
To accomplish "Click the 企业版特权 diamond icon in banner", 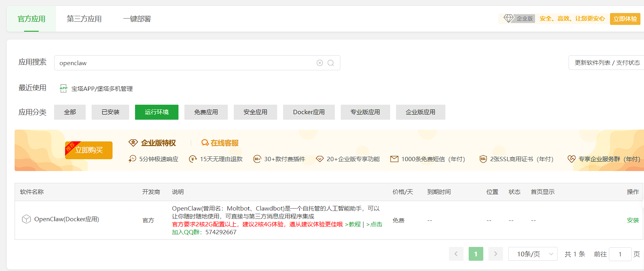I will pos(133,143).
